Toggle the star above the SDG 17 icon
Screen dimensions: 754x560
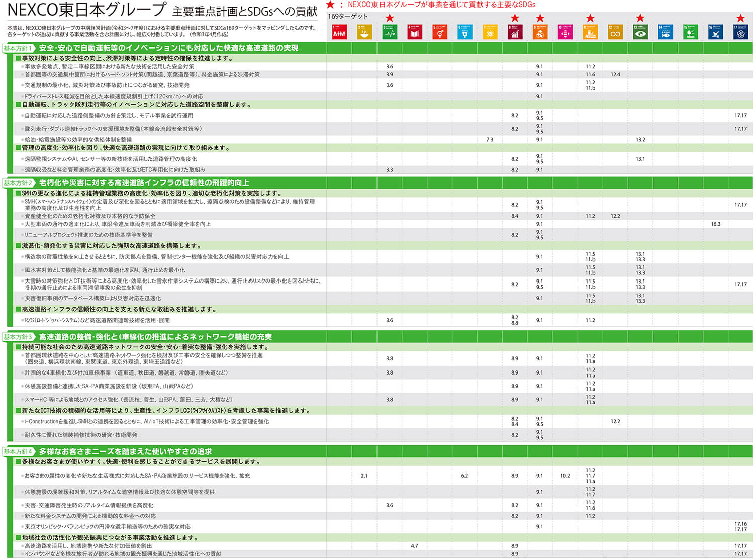click(x=740, y=17)
